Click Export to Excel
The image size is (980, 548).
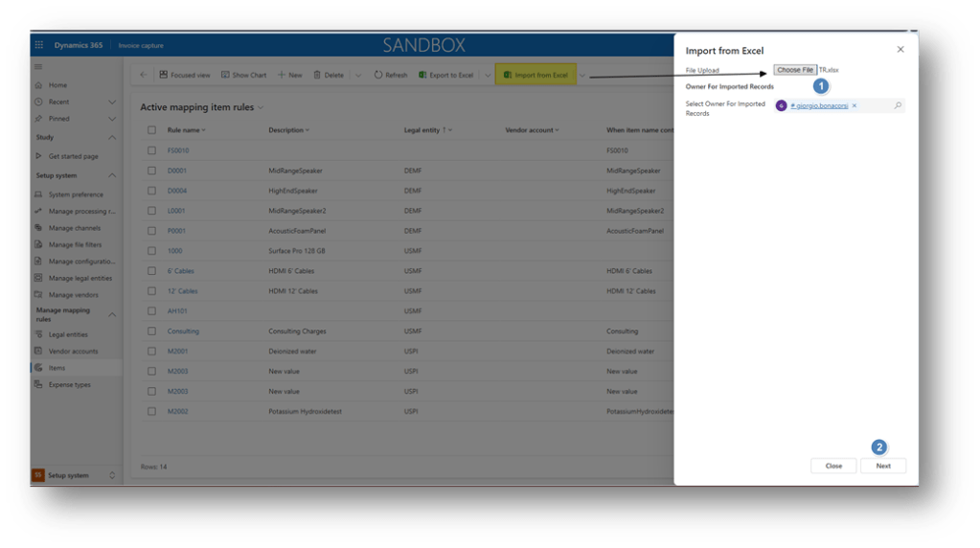446,75
